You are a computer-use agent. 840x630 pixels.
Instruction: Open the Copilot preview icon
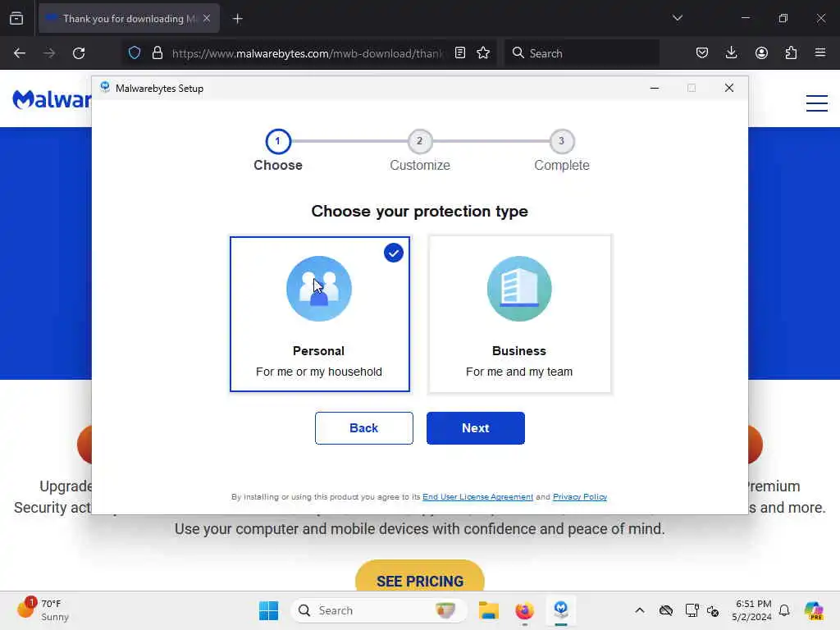click(814, 610)
